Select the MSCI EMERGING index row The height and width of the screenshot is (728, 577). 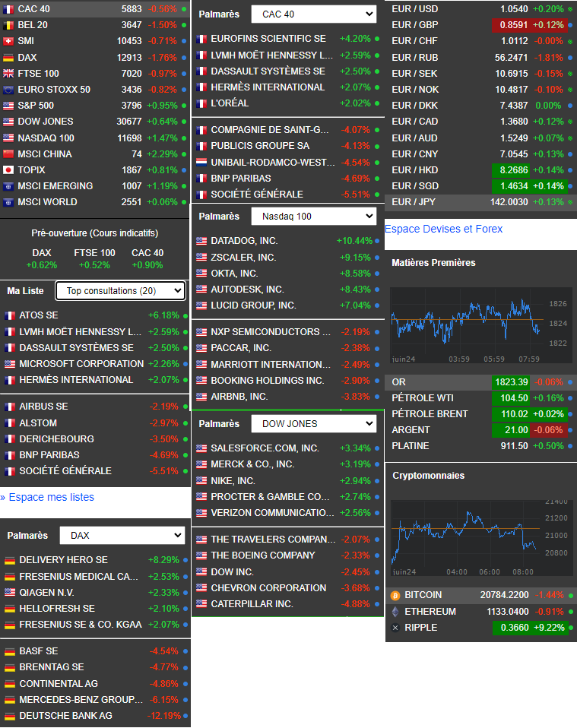95,185
